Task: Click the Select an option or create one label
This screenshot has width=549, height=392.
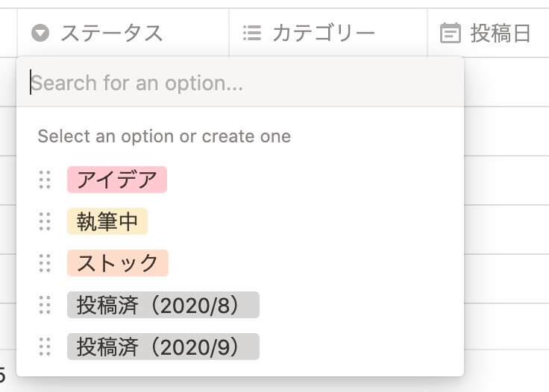Action: [164, 136]
